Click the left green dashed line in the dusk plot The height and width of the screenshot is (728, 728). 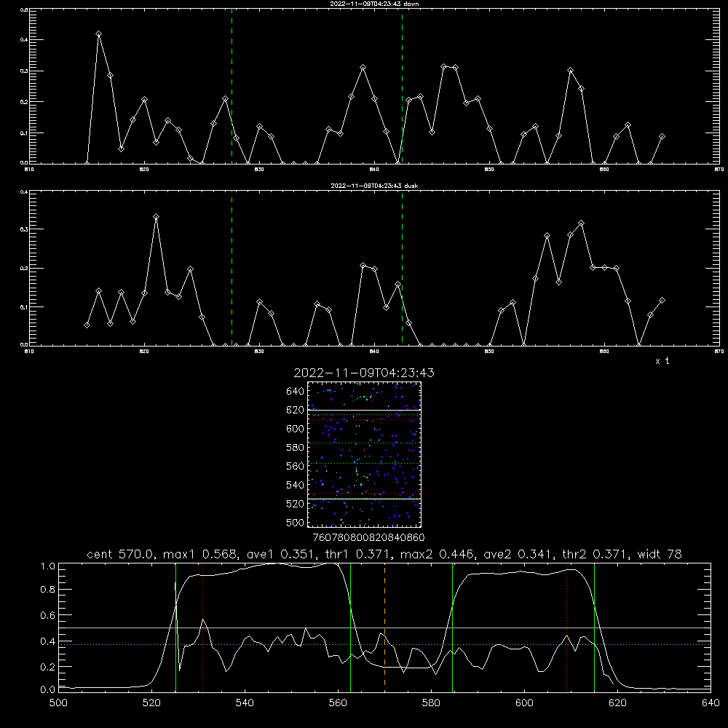(x=232, y=268)
